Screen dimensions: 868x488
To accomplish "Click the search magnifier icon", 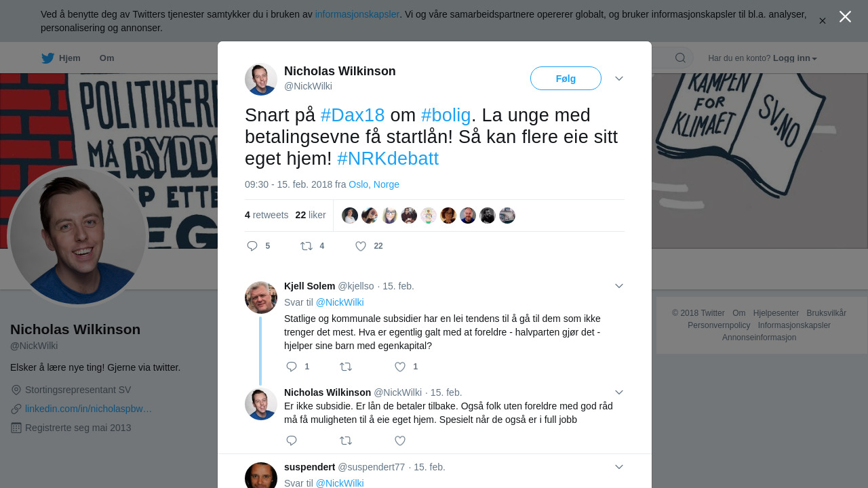I will coord(680,58).
